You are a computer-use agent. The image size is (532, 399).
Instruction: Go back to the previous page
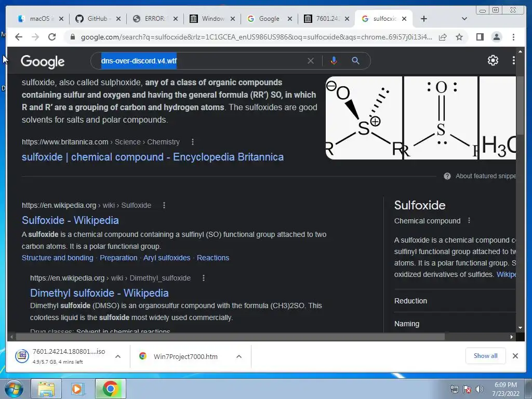coord(19,37)
